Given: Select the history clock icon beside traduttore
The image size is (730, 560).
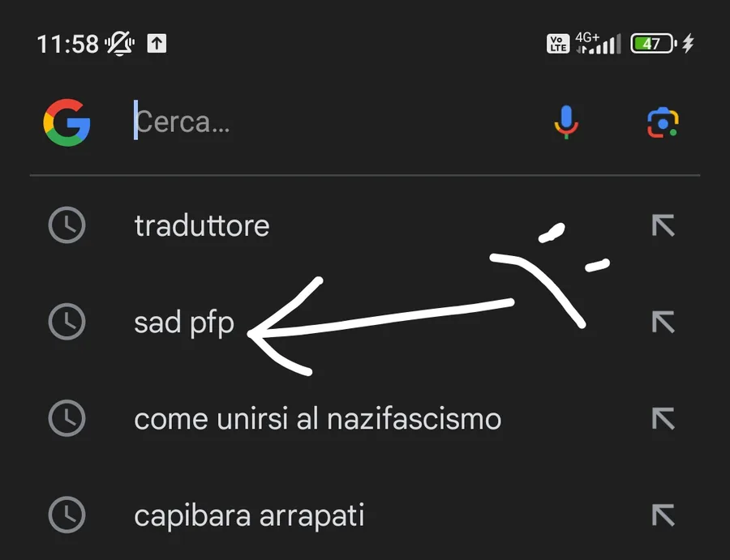Looking at the screenshot, I should click(67, 225).
